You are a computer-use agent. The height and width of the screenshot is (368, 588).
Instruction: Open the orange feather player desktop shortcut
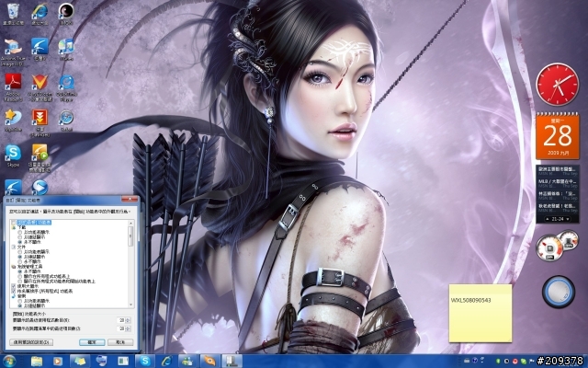click(x=40, y=157)
